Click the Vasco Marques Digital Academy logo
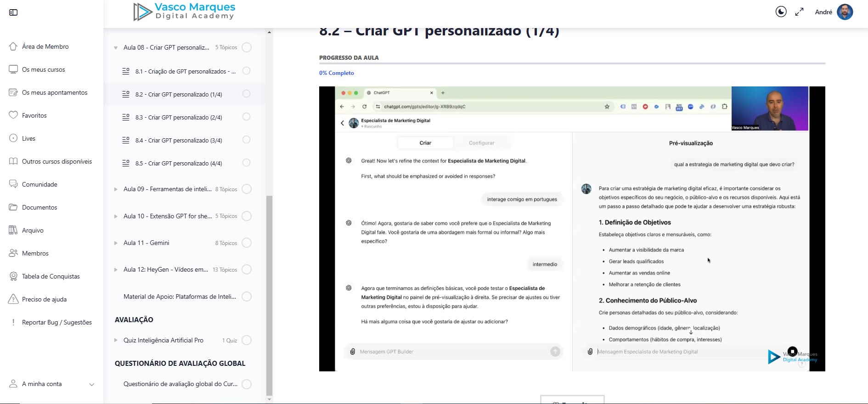Image resolution: width=868 pixels, height=404 pixels. 184,11
